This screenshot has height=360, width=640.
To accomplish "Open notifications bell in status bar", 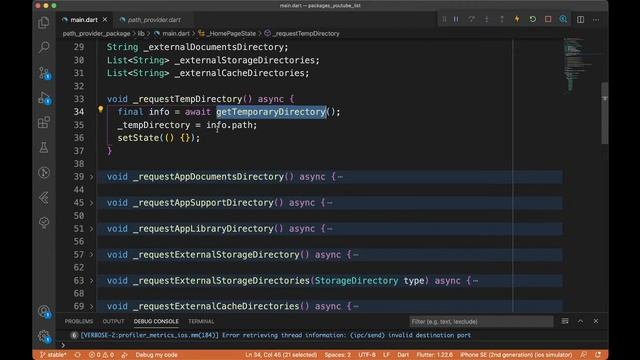I will (x=598, y=355).
